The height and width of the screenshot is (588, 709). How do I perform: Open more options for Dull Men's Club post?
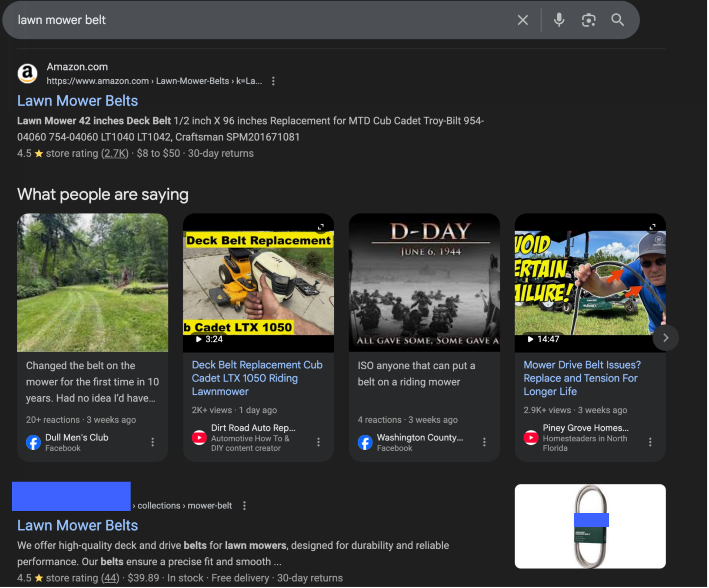coord(153,442)
